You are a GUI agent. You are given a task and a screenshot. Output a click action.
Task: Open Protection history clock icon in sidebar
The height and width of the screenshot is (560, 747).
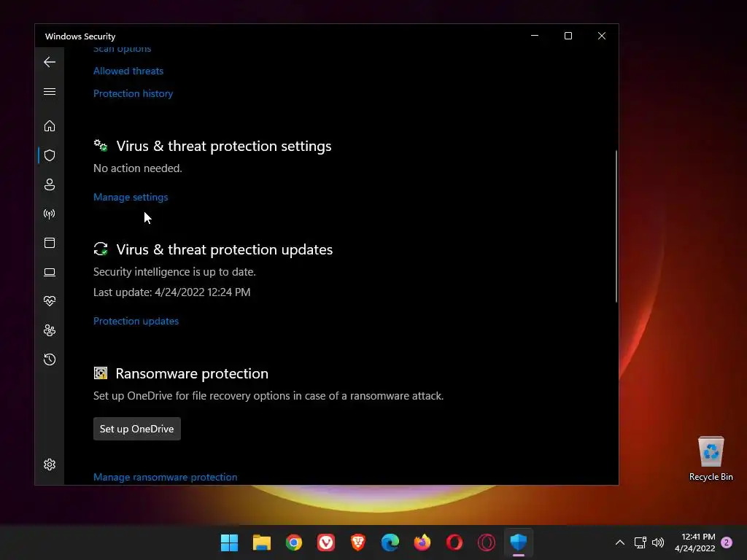tap(50, 359)
